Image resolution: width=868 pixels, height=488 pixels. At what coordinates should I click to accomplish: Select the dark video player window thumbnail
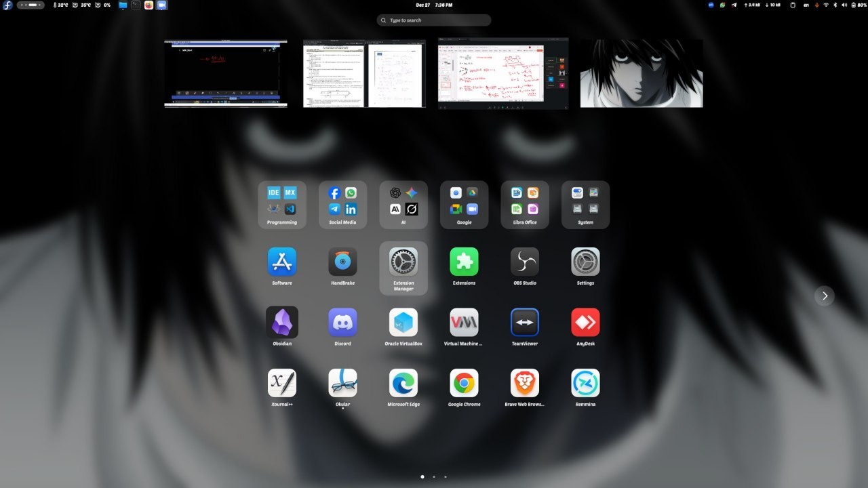(x=226, y=73)
